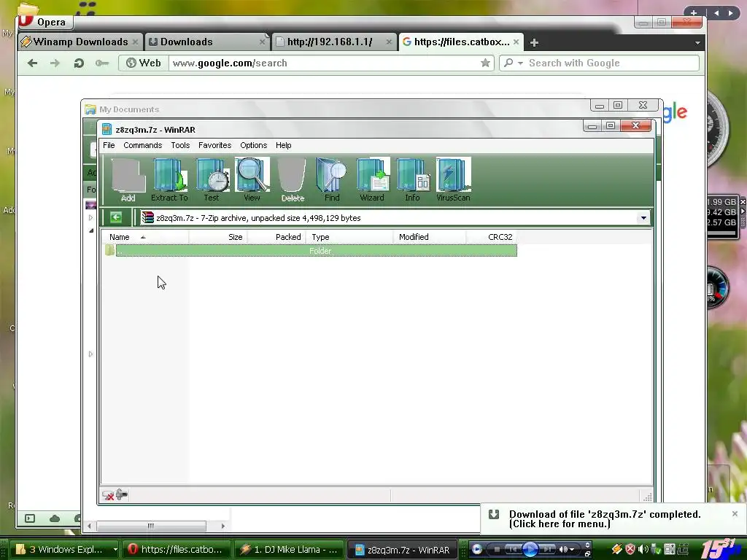
Task: Go forward in Opera browser
Action: tap(55, 63)
